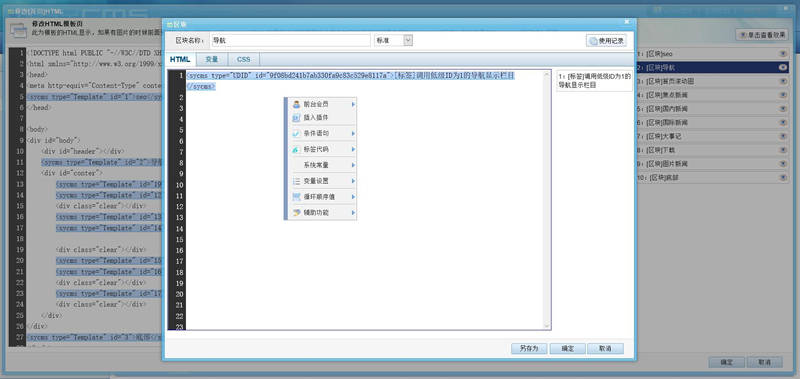This screenshot has width=800, height=379.
Task: Click the 标签代码 tag icon
Action: (296, 149)
